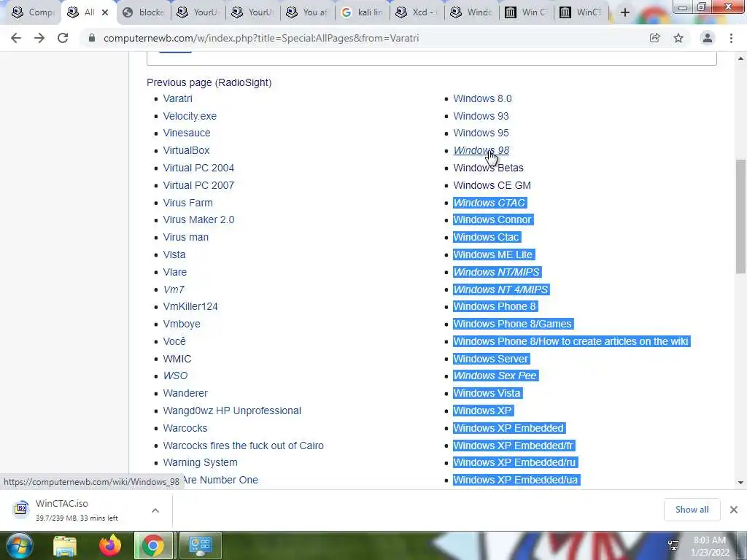Open the Wangd0wz HP Unprofessional link
The width and height of the screenshot is (747, 560).
[x=232, y=411]
